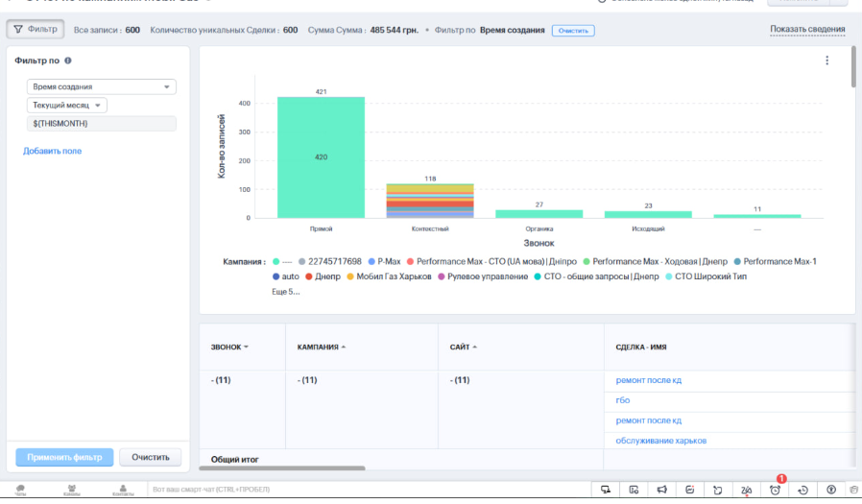Open the recent history clock icon
Screen dimensions: 862x504
click(803, 490)
